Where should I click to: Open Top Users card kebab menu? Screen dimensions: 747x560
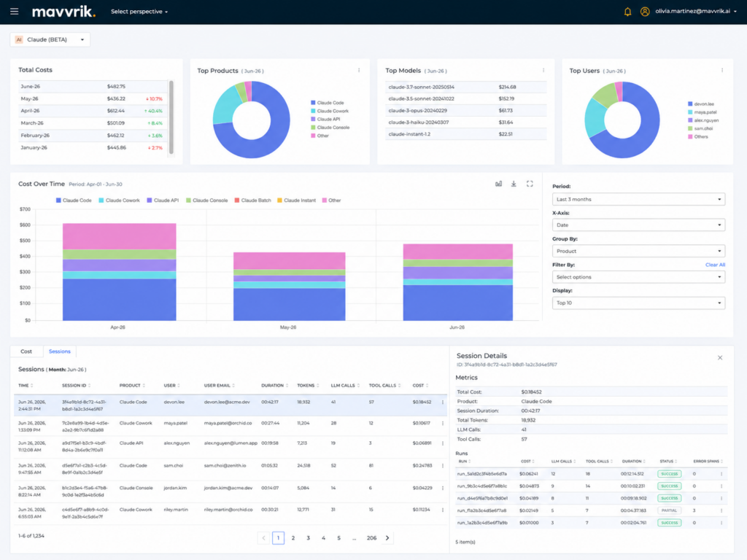[x=721, y=71]
